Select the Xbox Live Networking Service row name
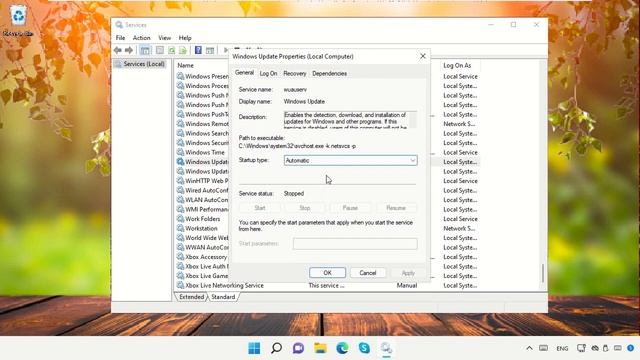 (224, 285)
